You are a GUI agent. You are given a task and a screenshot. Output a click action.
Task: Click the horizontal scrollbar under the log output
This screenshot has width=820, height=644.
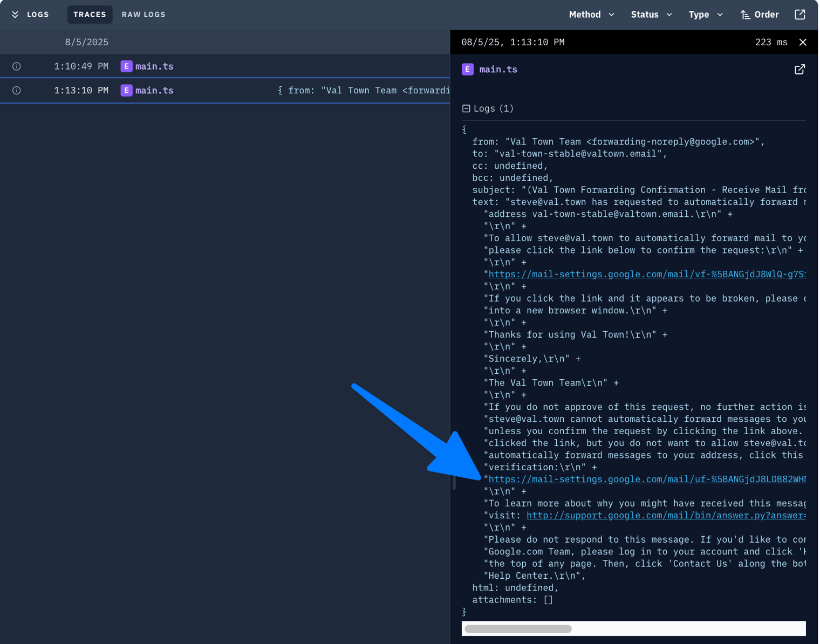point(518,629)
